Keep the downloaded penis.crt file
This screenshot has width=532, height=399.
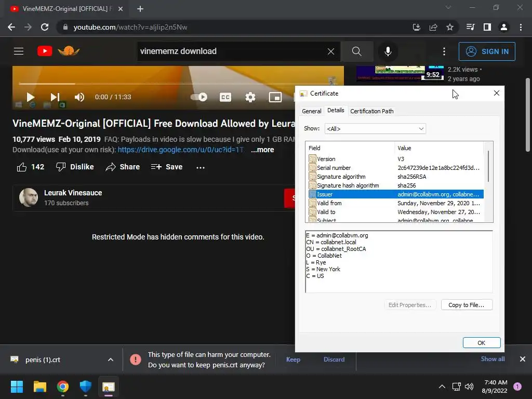coord(293,360)
